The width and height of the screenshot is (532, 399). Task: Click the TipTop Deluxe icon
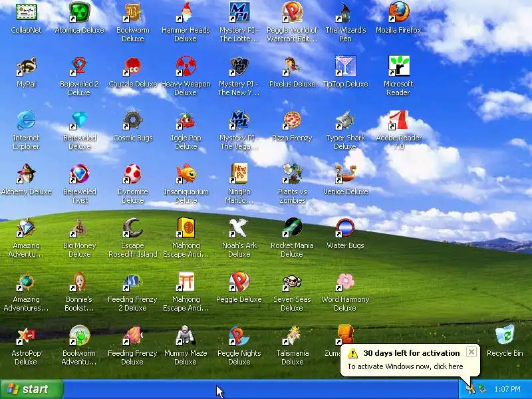(345, 66)
